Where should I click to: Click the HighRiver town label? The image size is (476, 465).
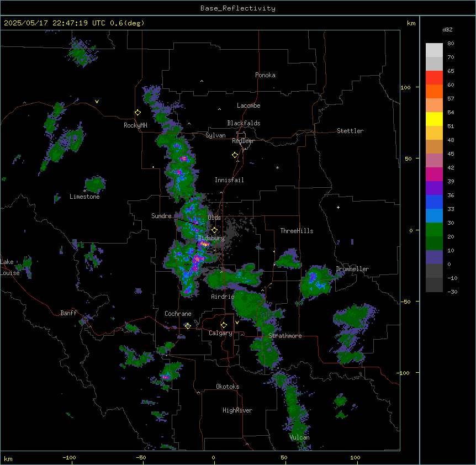coord(237,410)
